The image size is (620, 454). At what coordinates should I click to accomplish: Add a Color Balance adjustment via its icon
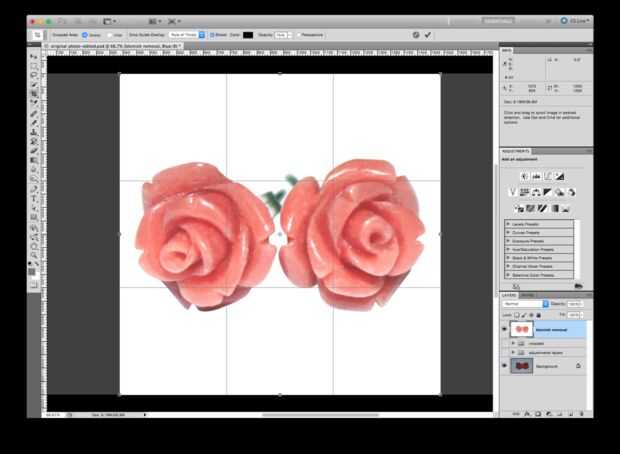click(536, 192)
